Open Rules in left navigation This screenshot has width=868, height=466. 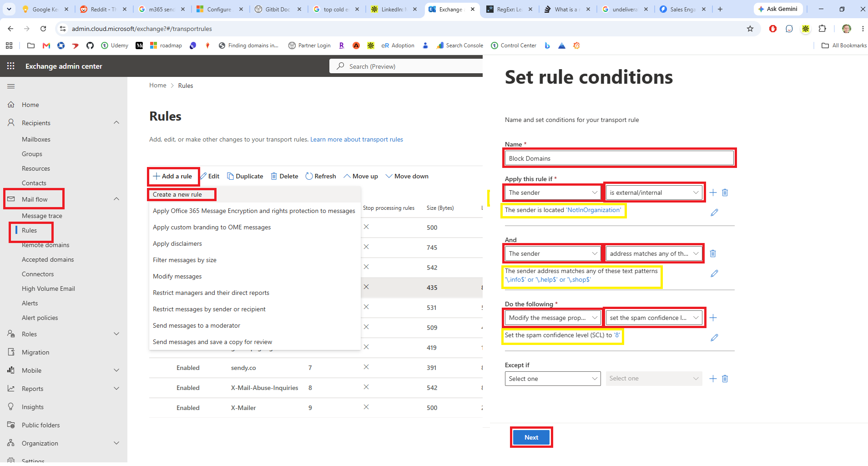(30, 230)
